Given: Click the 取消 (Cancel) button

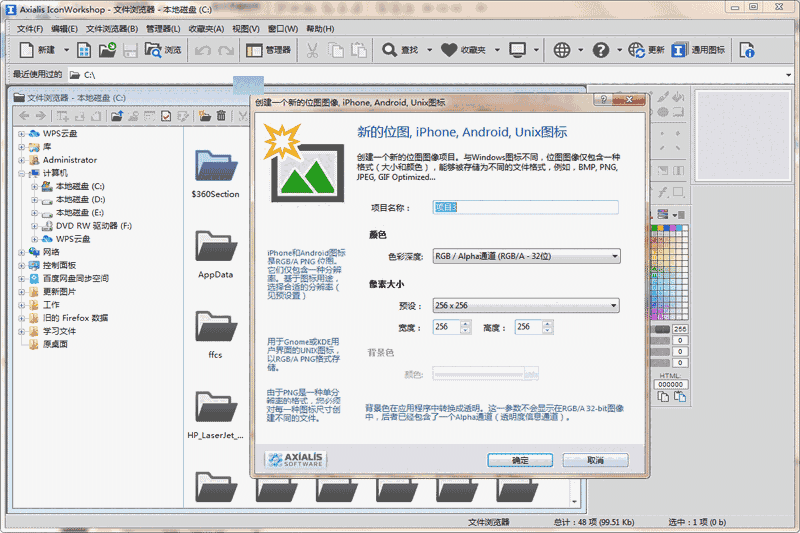Looking at the screenshot, I should click(595, 460).
